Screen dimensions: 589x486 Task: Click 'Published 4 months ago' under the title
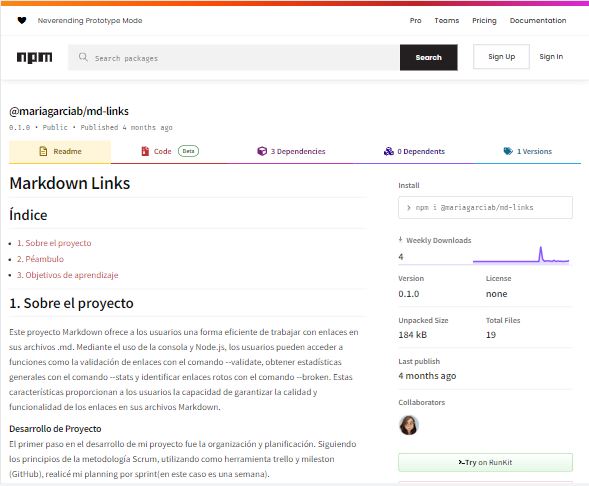[x=127, y=127]
